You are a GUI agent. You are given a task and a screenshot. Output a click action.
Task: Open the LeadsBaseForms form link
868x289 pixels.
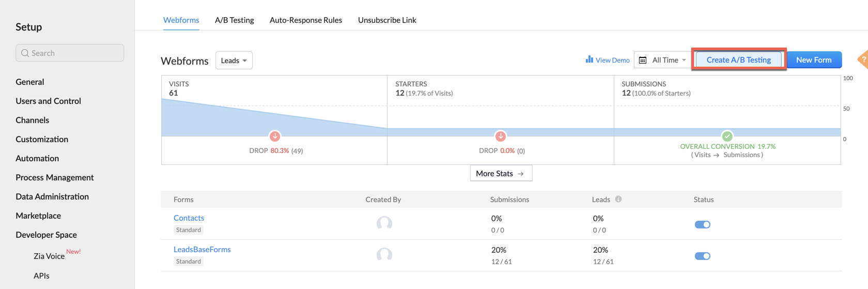pos(202,249)
